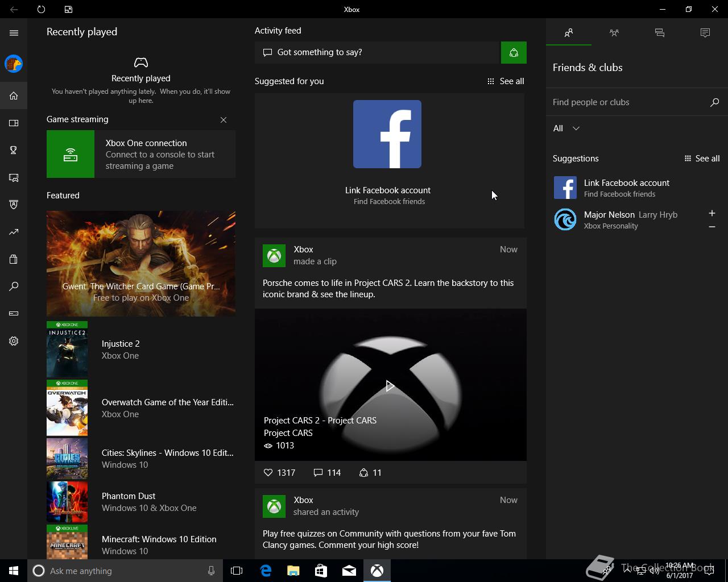Viewport: 728px width, 582px height.
Task: Open Store bag icon in sidebar
Action: coord(14,259)
